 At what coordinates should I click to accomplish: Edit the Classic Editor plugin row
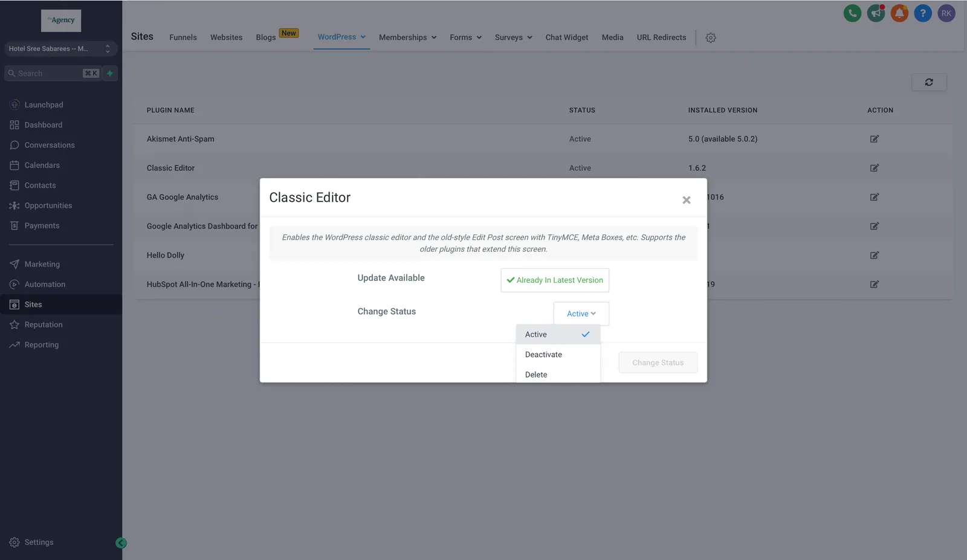[874, 168]
